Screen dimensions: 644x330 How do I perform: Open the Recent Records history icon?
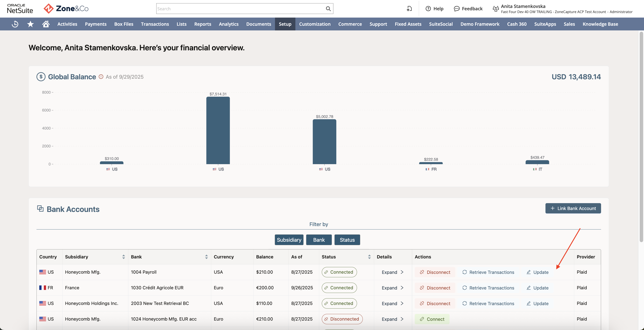tap(15, 24)
